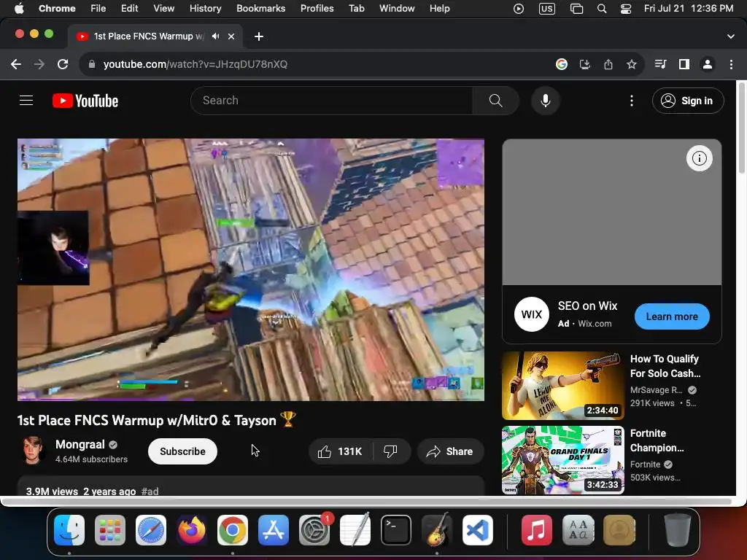Screen dimensions: 747x560
Task: Open How To Qualify For Solo Cash thumbnail
Action: (x=562, y=386)
